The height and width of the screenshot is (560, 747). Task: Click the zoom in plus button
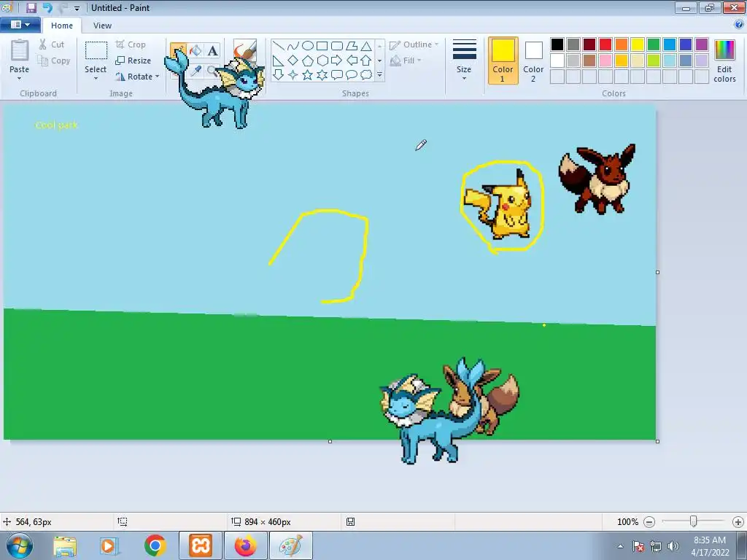point(738,522)
